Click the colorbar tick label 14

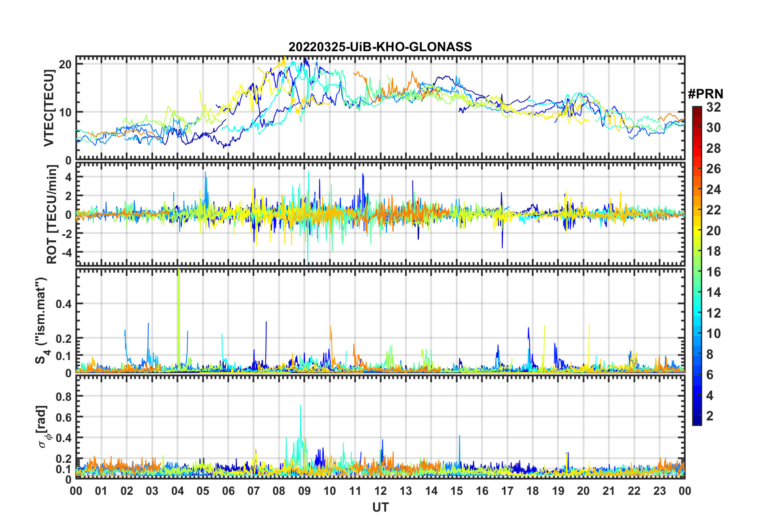click(713, 292)
